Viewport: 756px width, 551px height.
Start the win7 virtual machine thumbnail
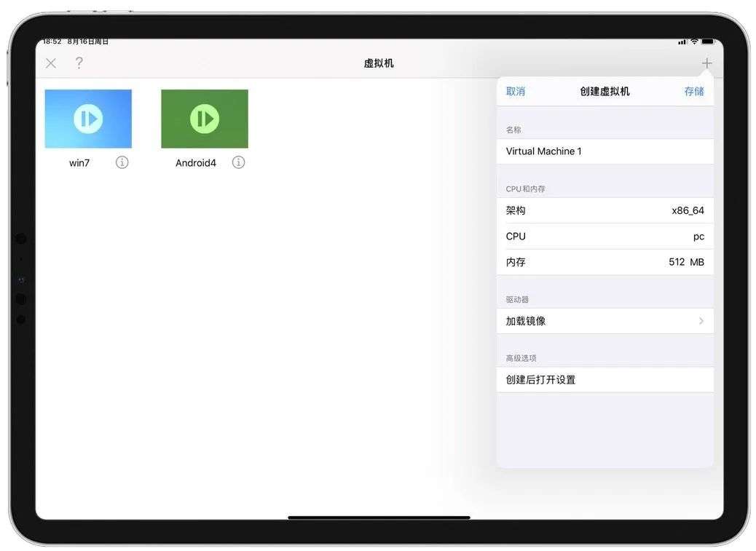click(x=88, y=119)
